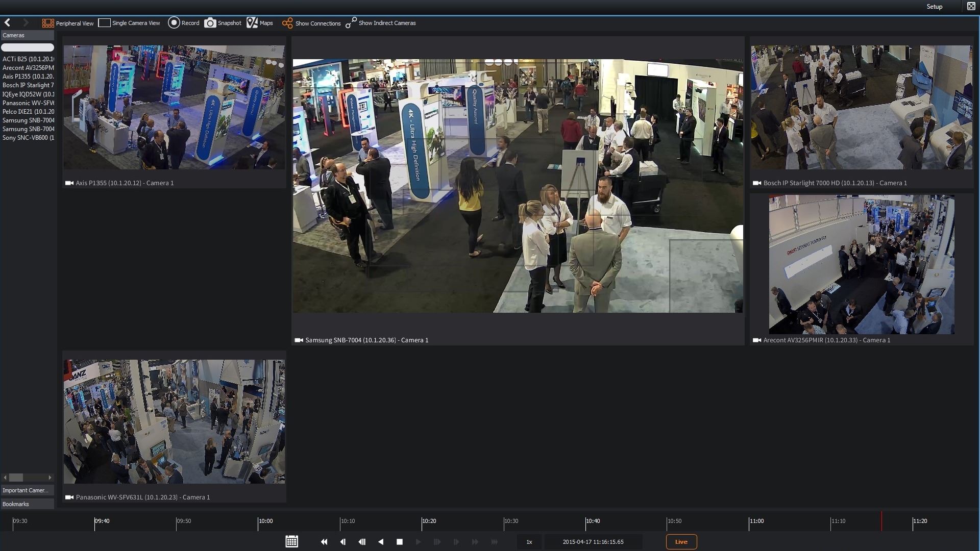Screen dimensions: 980x551
Task: Select Arecont AV3256PM camera in list
Action: point(28,68)
